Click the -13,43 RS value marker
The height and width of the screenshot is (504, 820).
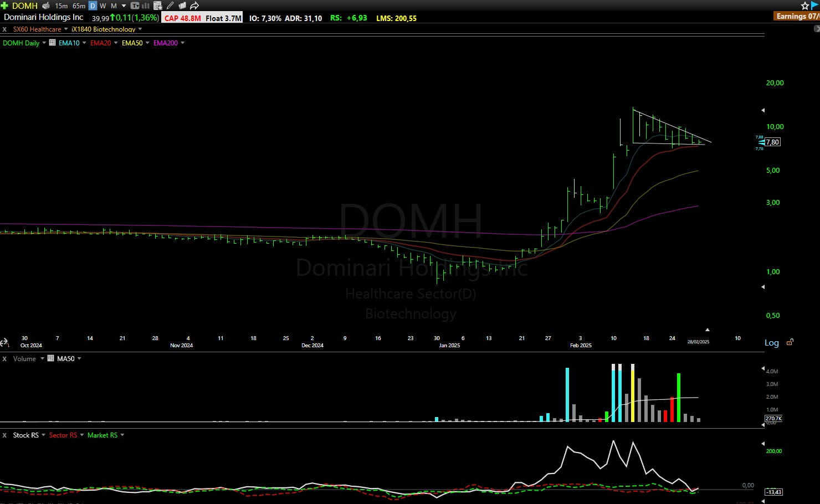(773, 492)
